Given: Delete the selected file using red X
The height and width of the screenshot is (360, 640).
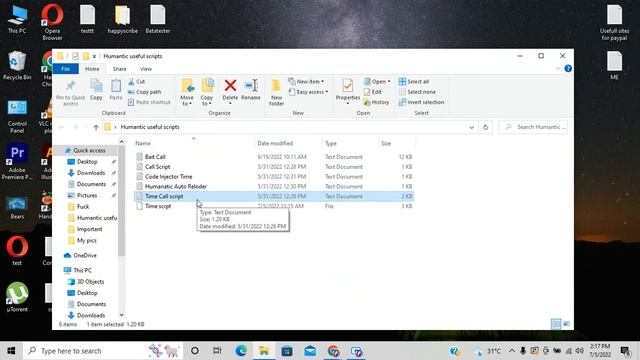Looking at the screenshot, I should click(x=230, y=91).
